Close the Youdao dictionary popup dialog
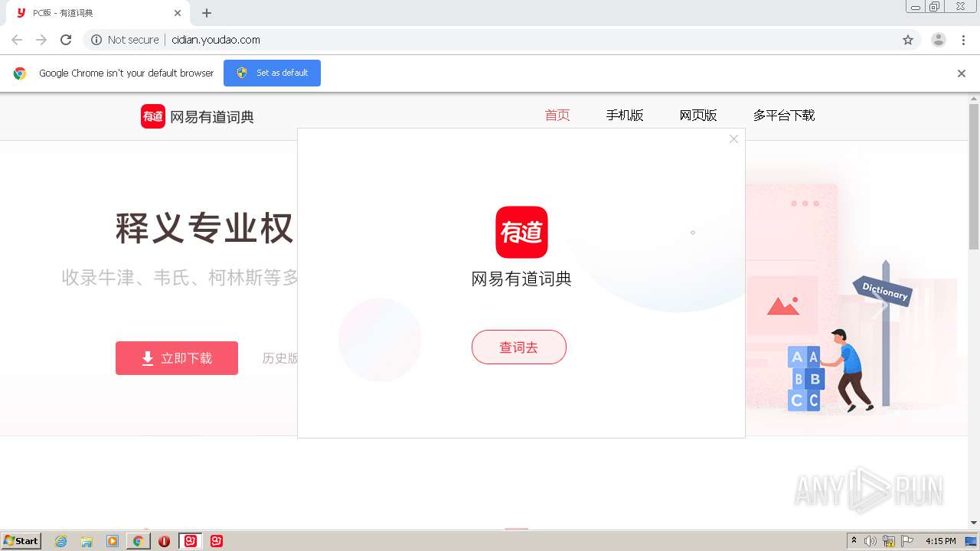 (733, 139)
